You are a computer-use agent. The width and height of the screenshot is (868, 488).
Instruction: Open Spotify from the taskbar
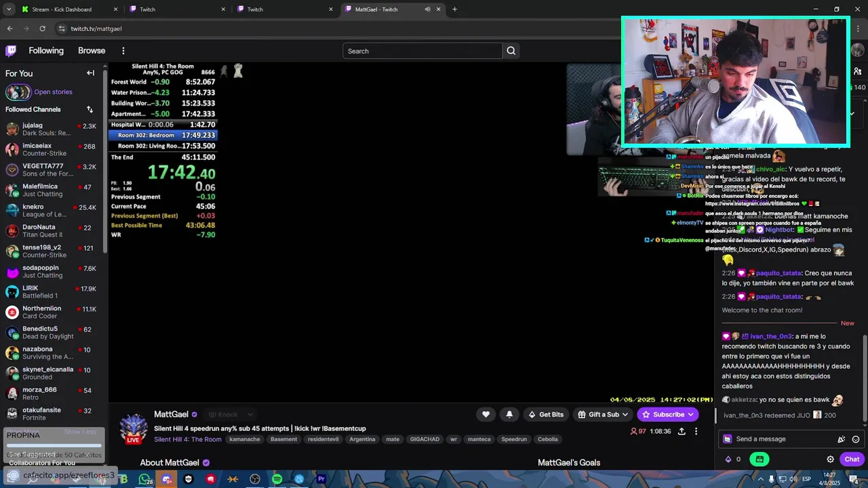(x=277, y=479)
